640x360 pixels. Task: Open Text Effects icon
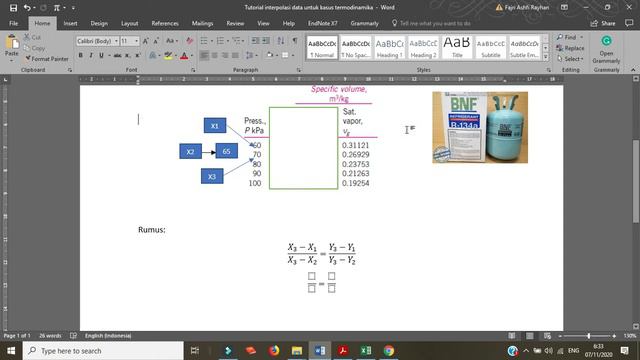(152, 55)
